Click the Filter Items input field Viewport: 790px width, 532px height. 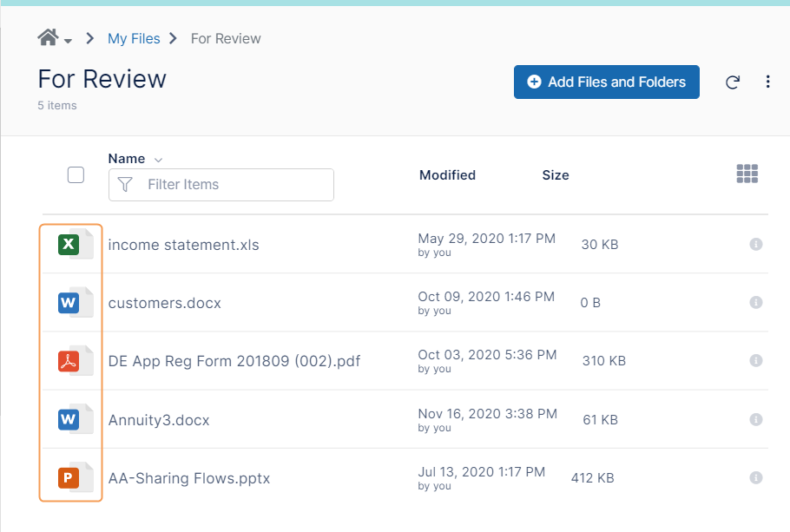point(221,185)
